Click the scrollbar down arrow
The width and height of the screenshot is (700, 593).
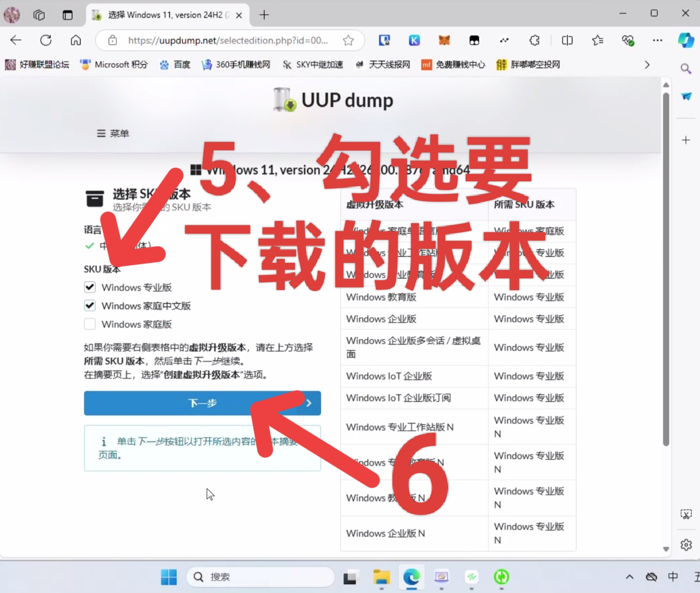pos(666,549)
